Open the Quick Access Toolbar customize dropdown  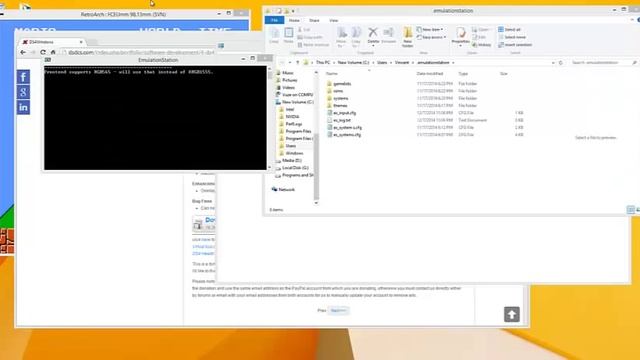point(293,11)
